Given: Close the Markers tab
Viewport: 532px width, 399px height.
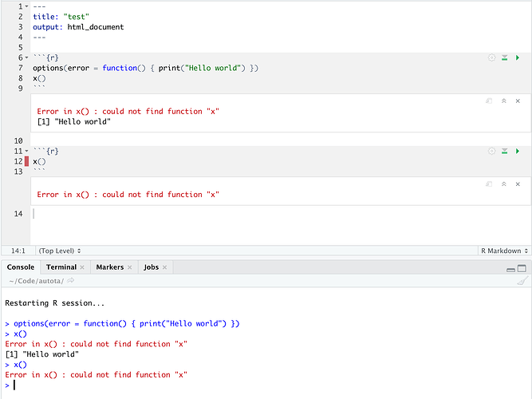Looking at the screenshot, I should tap(129, 267).
